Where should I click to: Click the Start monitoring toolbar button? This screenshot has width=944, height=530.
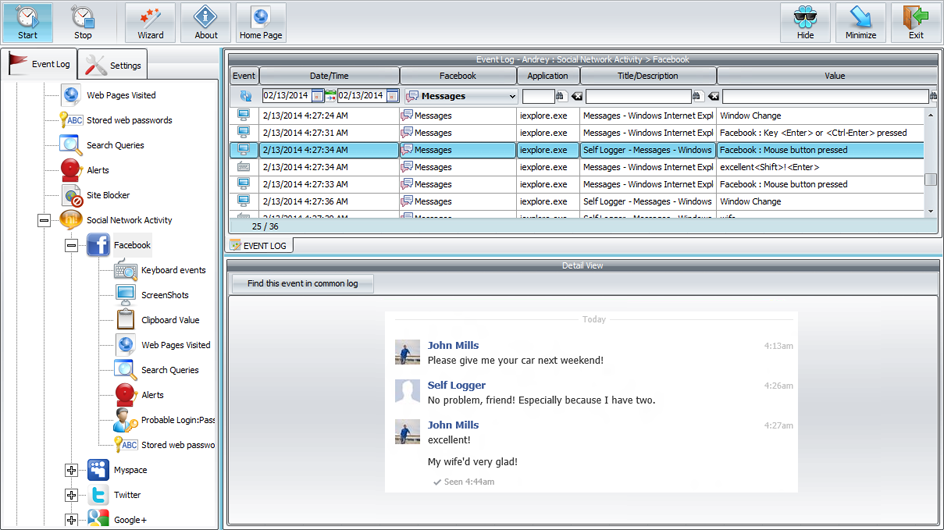pos(27,22)
